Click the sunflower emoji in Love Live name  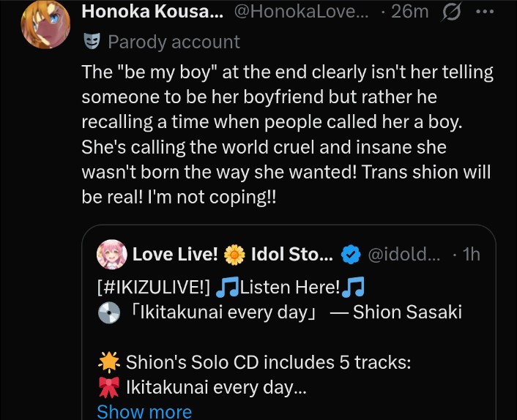click(x=234, y=254)
